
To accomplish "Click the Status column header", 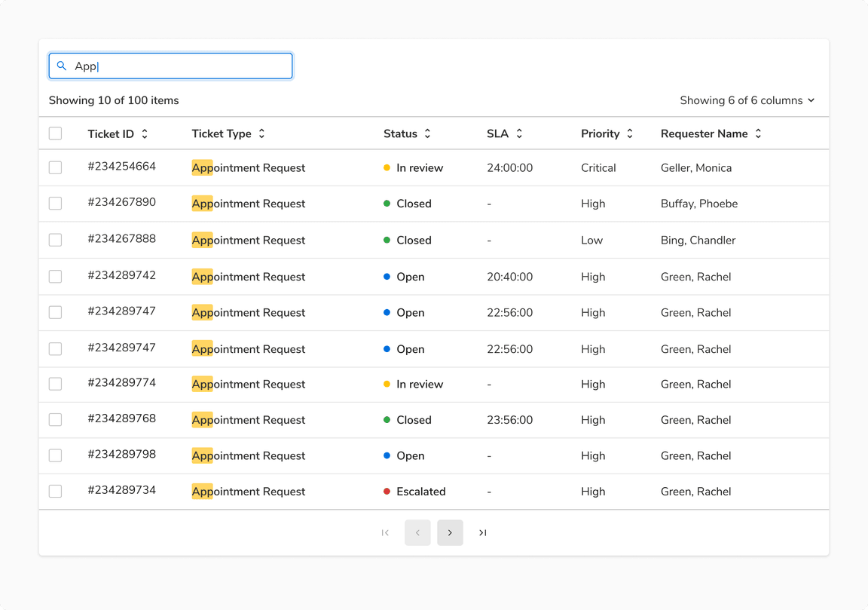I will (400, 133).
